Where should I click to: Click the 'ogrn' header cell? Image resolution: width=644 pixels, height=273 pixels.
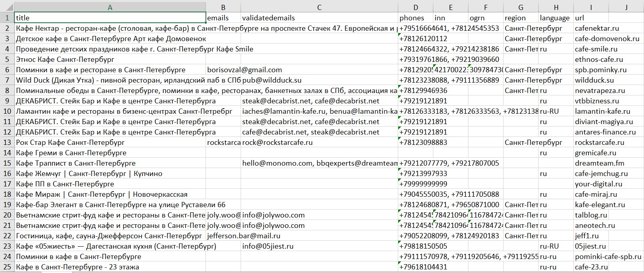click(486, 18)
